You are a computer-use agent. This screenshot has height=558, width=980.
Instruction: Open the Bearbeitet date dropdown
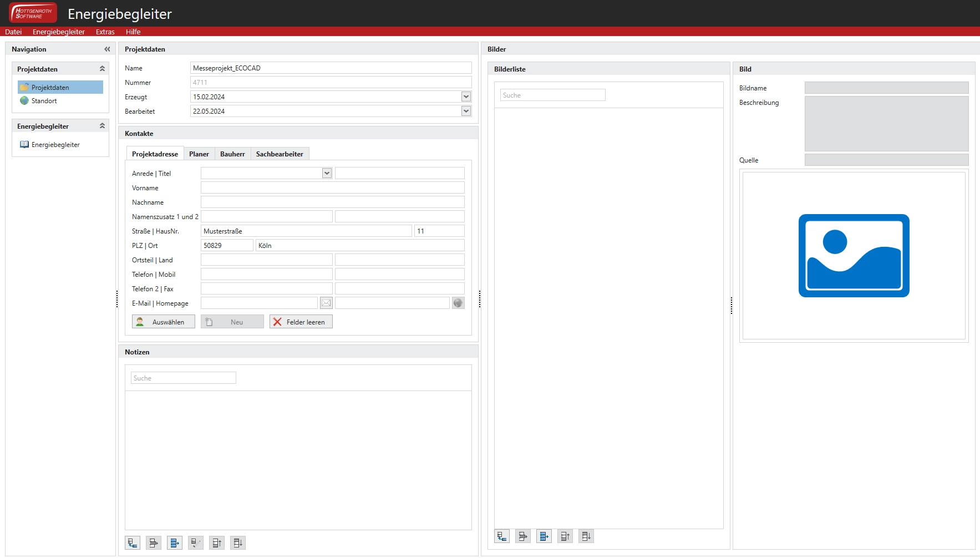click(x=466, y=111)
